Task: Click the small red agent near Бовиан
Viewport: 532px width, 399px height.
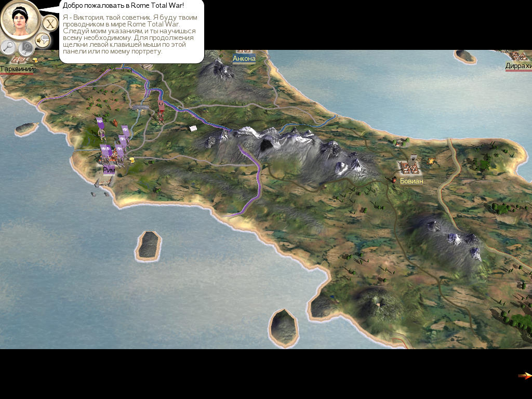Action: [x=394, y=180]
